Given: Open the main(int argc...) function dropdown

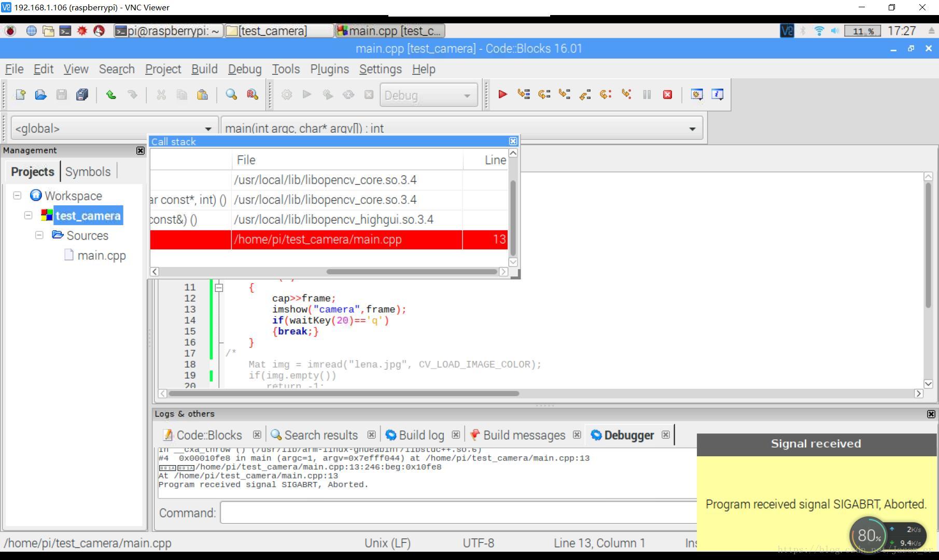Looking at the screenshot, I should 461,128.
